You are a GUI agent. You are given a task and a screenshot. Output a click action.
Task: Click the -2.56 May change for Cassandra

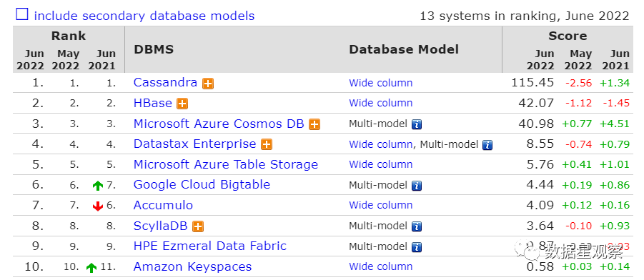pos(578,83)
